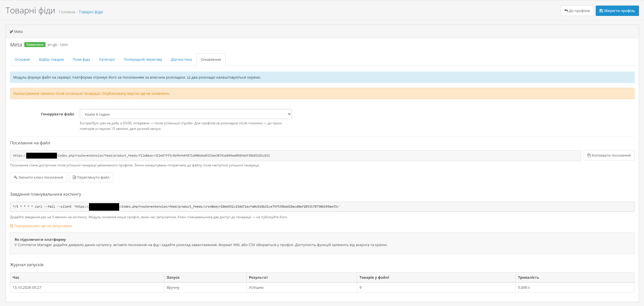
Task: Go to the Поля фіда tab
Action: [x=81, y=59]
